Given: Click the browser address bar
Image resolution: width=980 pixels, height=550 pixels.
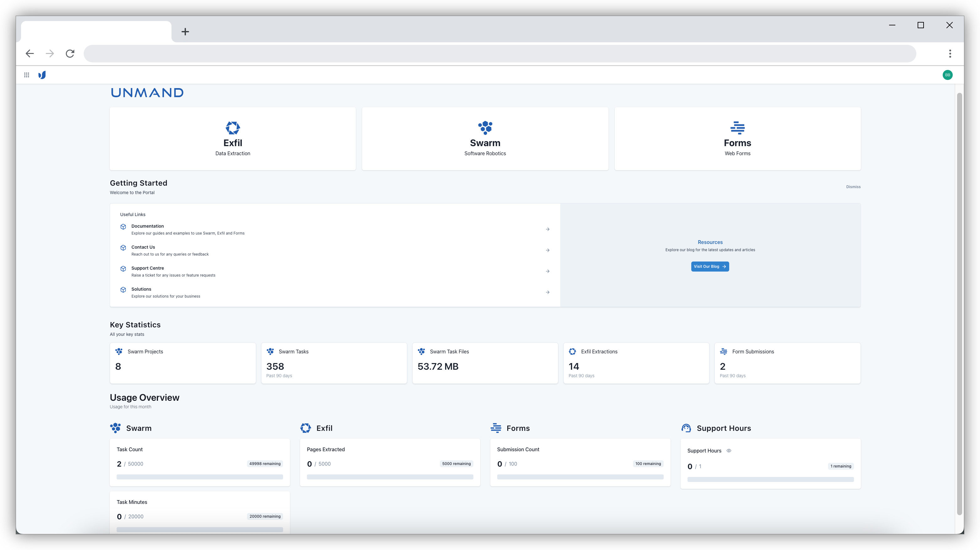Looking at the screenshot, I should 499,54.
